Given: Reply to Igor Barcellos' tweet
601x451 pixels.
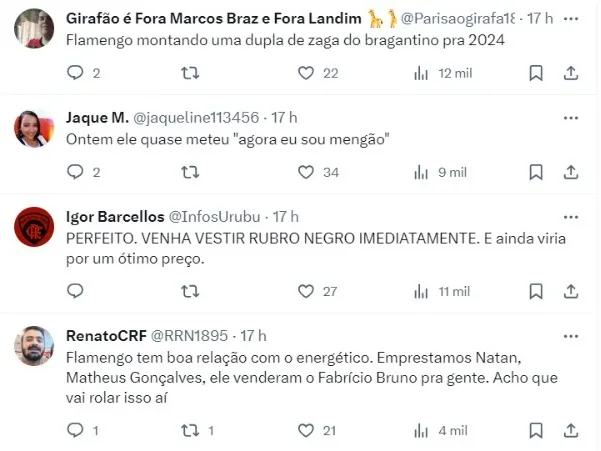Looking at the screenshot, I should tap(76, 291).
